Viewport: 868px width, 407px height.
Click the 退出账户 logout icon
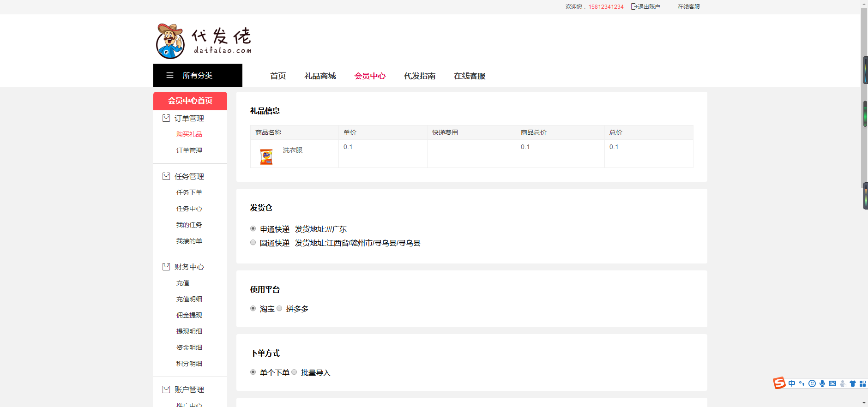[634, 6]
